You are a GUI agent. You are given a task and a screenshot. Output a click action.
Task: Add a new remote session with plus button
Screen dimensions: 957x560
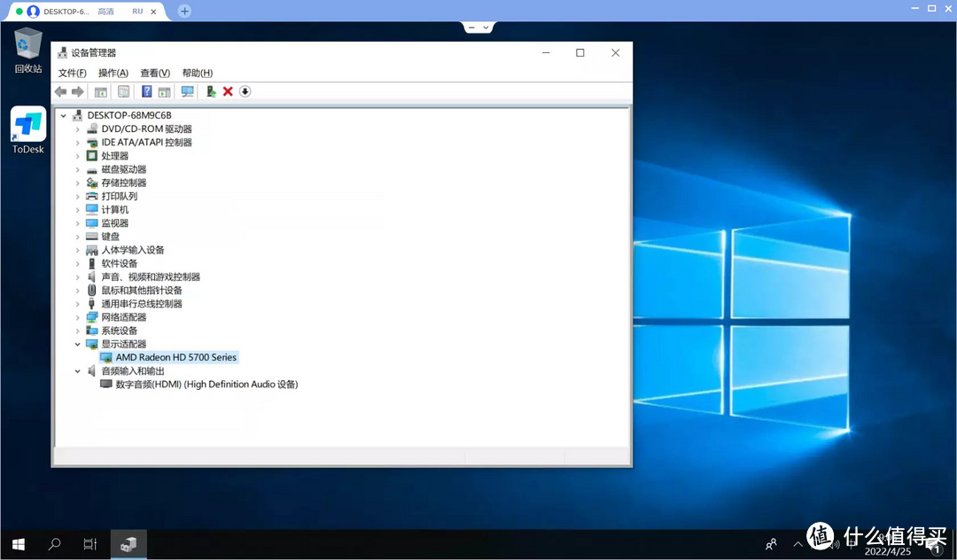click(x=184, y=11)
